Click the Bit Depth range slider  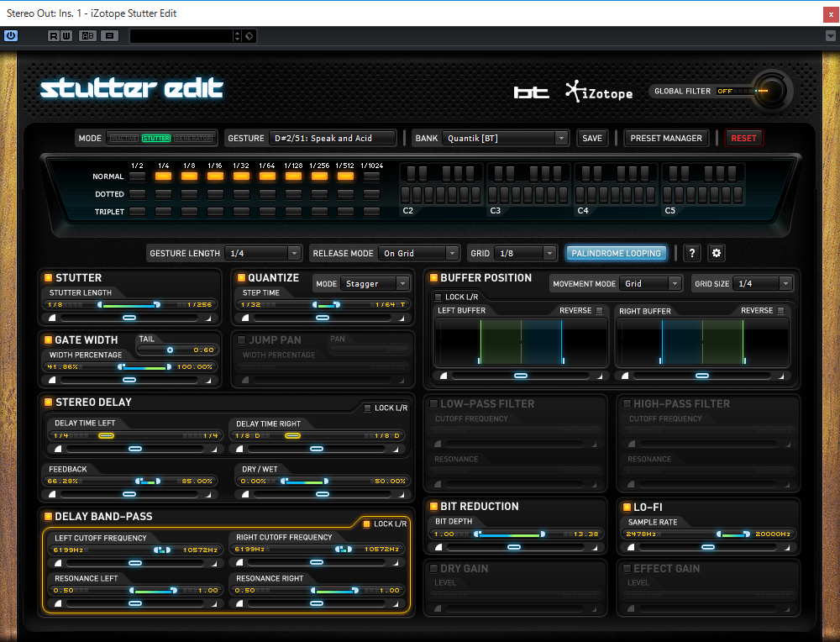[514, 534]
